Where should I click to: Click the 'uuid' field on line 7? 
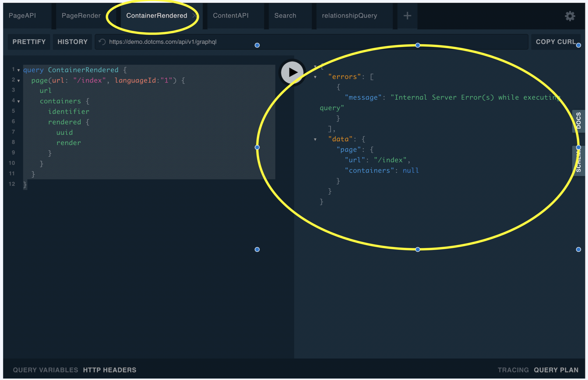(65, 132)
